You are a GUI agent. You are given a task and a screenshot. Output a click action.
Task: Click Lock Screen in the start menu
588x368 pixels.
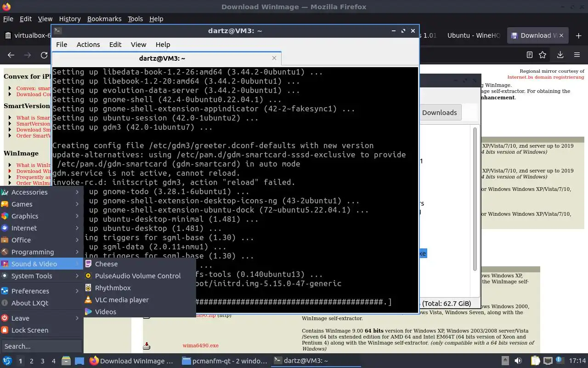(41, 330)
